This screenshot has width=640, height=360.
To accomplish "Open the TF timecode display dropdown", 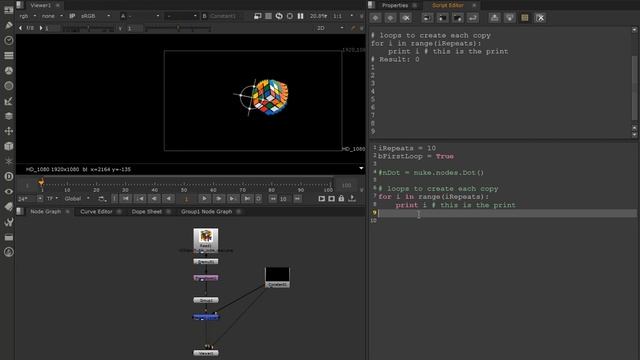I will point(52,198).
